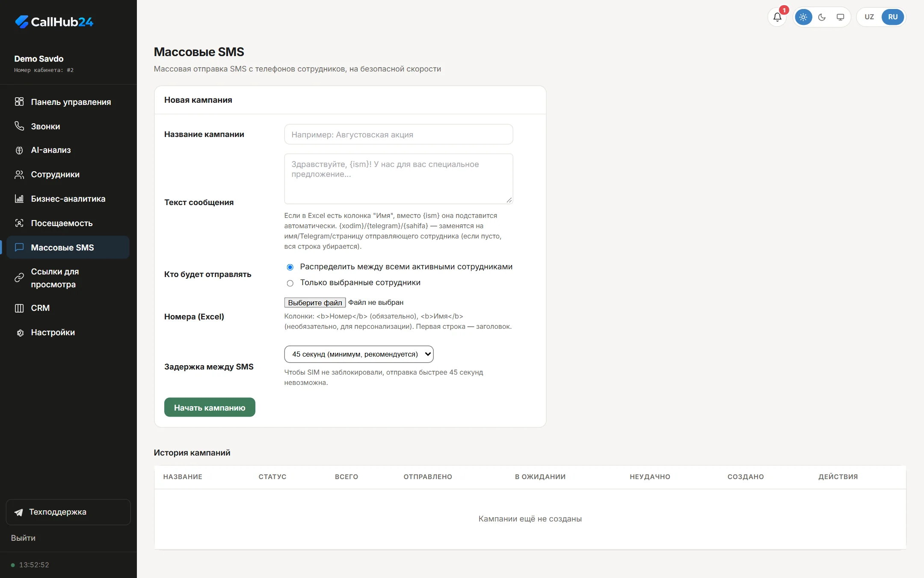Image resolution: width=924 pixels, height=578 pixels.
Task: Select distribute among all active employees
Action: coord(290,267)
